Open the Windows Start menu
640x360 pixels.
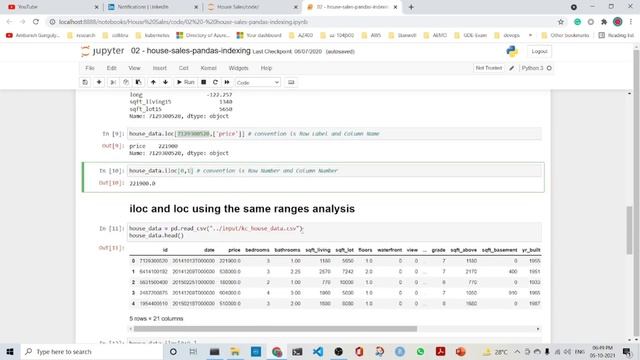tap(10, 351)
